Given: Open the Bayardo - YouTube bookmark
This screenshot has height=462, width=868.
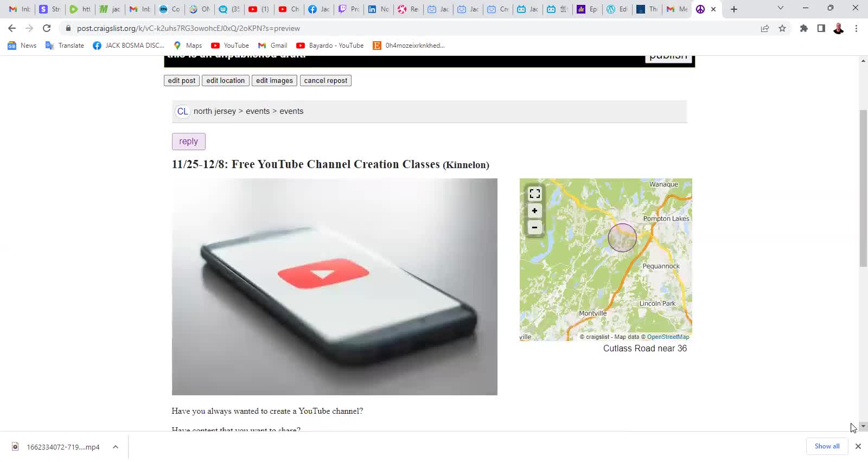Looking at the screenshot, I should pyautogui.click(x=330, y=46).
